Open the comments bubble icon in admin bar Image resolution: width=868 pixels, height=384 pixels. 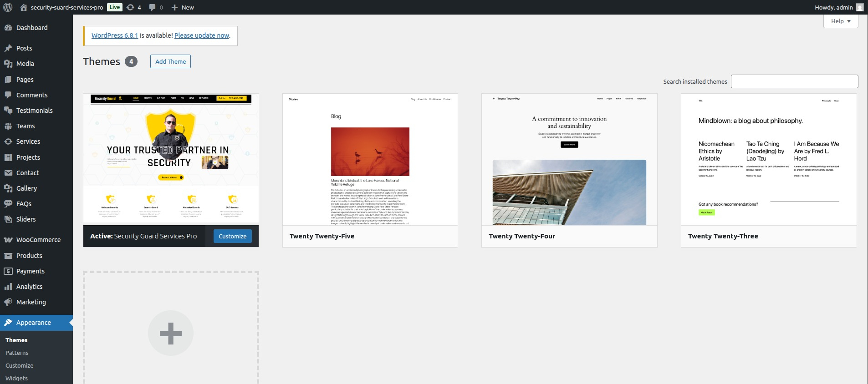152,7
